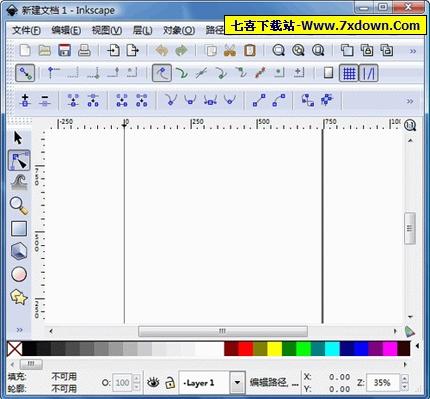Print the document using the printer icon
This screenshot has width=430, height=399.
tap(84, 51)
